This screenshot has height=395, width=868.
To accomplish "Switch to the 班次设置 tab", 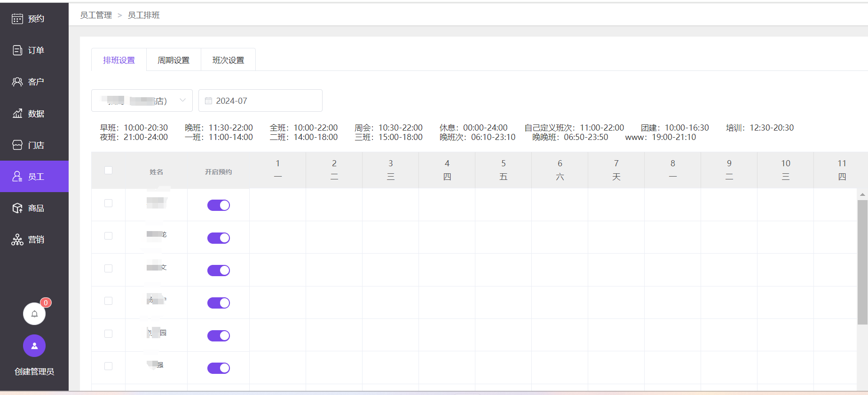I will point(228,60).
